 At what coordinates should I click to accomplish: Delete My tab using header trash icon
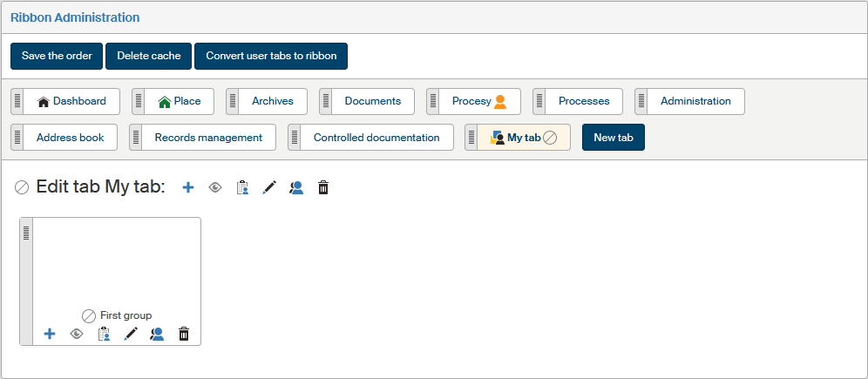323,187
